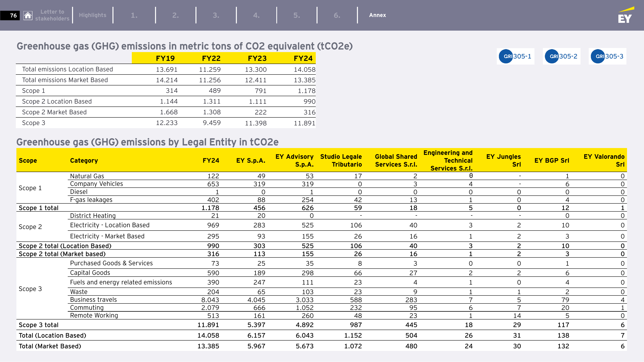Click the Scope 3 FY23 value 11.398
The height and width of the screenshot is (362, 644).
pos(256,123)
